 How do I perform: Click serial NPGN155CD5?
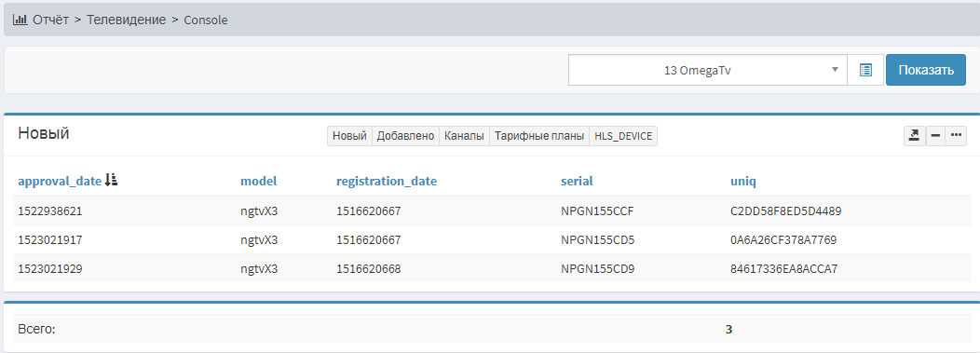coord(598,240)
